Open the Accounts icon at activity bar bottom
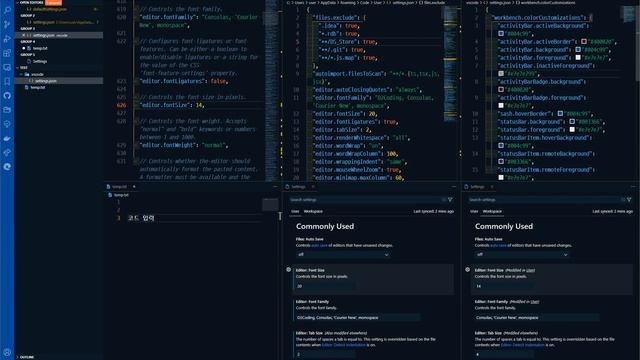Screen dimensions: 640x360 pyautogui.click(x=7, y=352)
